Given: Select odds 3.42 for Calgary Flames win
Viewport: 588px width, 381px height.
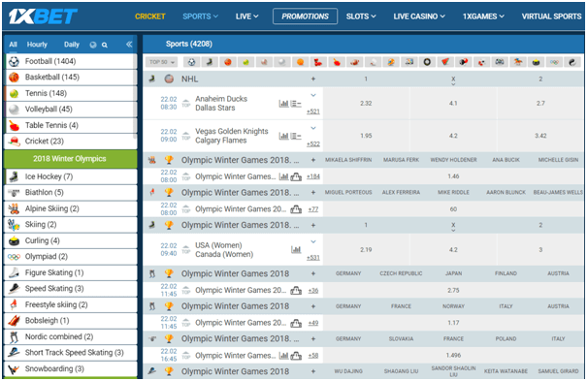Looking at the screenshot, I should pyautogui.click(x=540, y=136).
